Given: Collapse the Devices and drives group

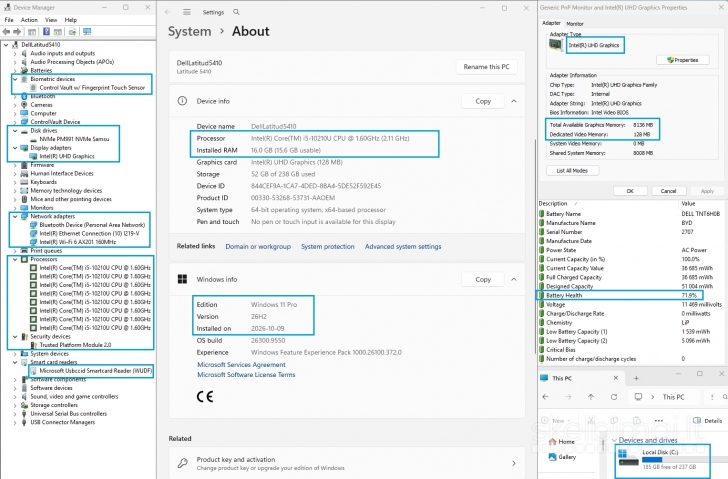Looking at the screenshot, I should (614, 440).
